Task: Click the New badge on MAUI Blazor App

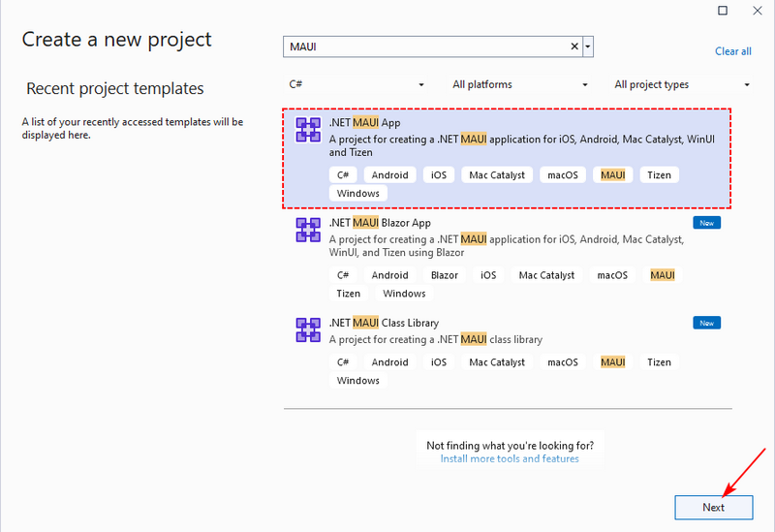Action: [707, 223]
